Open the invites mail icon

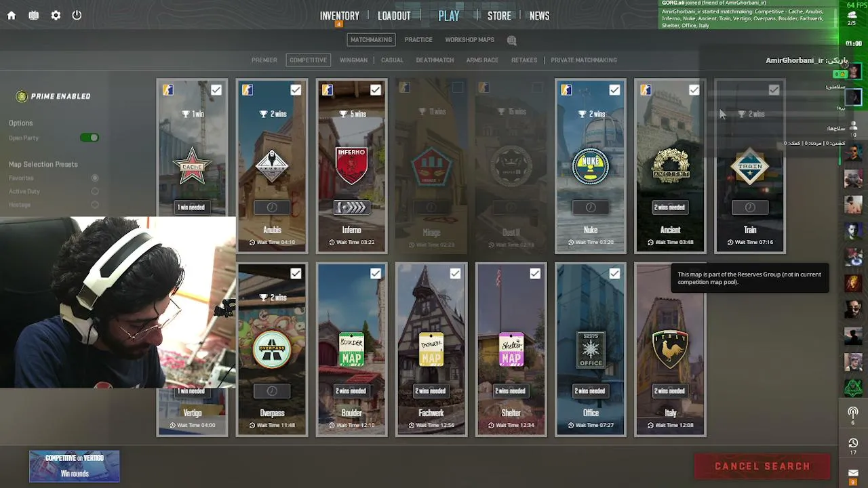[x=853, y=475]
